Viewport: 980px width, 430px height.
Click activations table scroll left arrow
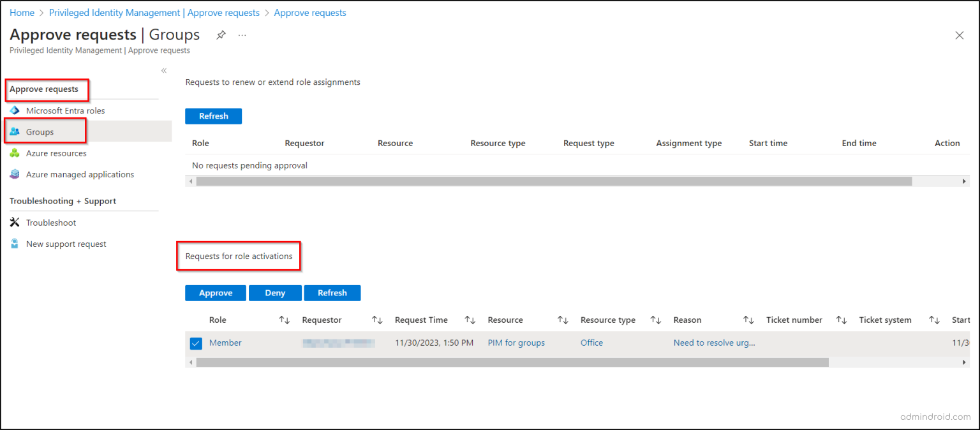189,362
